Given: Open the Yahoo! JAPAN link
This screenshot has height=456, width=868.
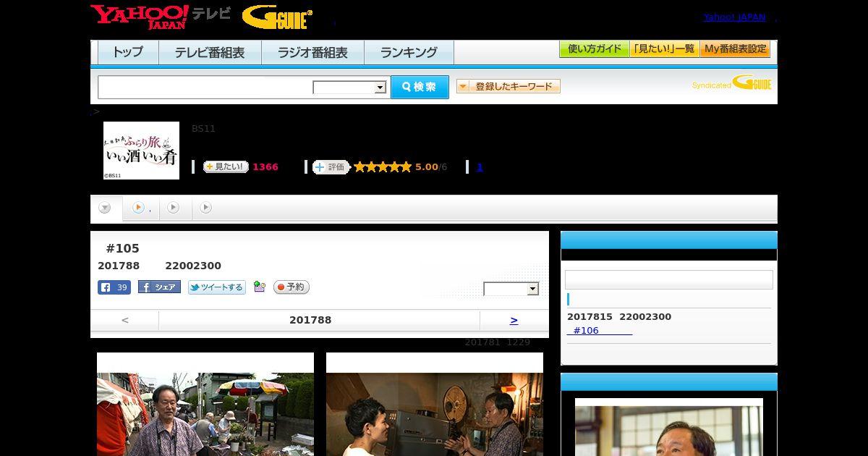Looking at the screenshot, I should click(x=734, y=17).
